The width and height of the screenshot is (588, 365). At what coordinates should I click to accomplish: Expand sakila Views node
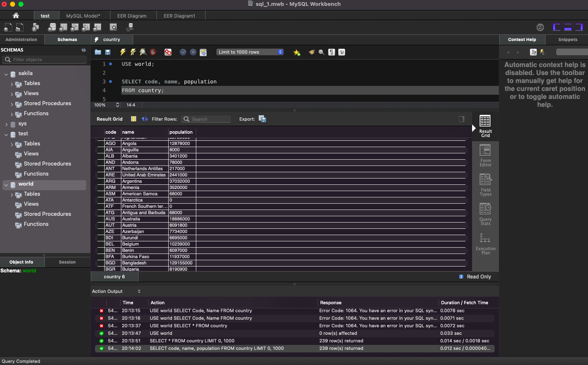pos(12,94)
